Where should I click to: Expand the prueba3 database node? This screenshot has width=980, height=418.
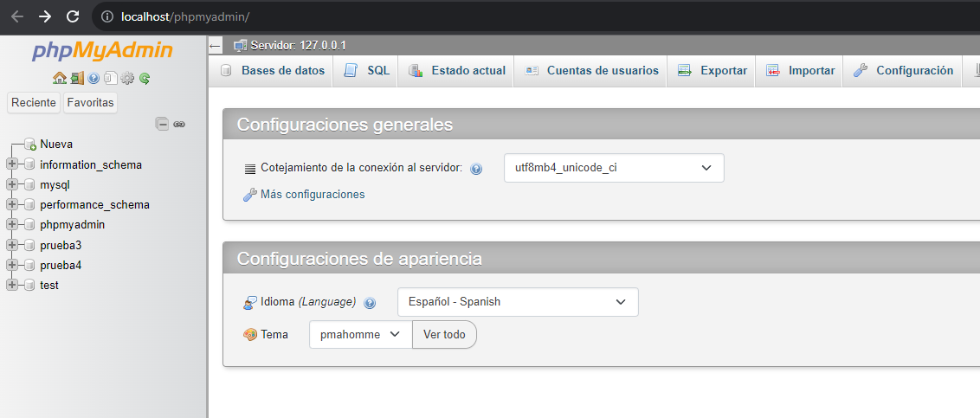click(x=11, y=245)
